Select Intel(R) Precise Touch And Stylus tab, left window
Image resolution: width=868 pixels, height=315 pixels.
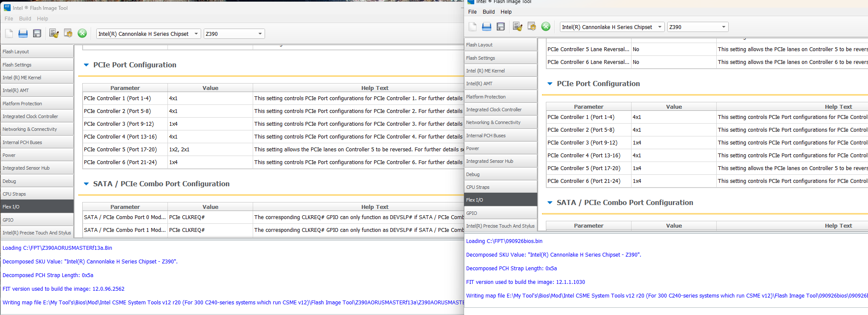[37, 233]
